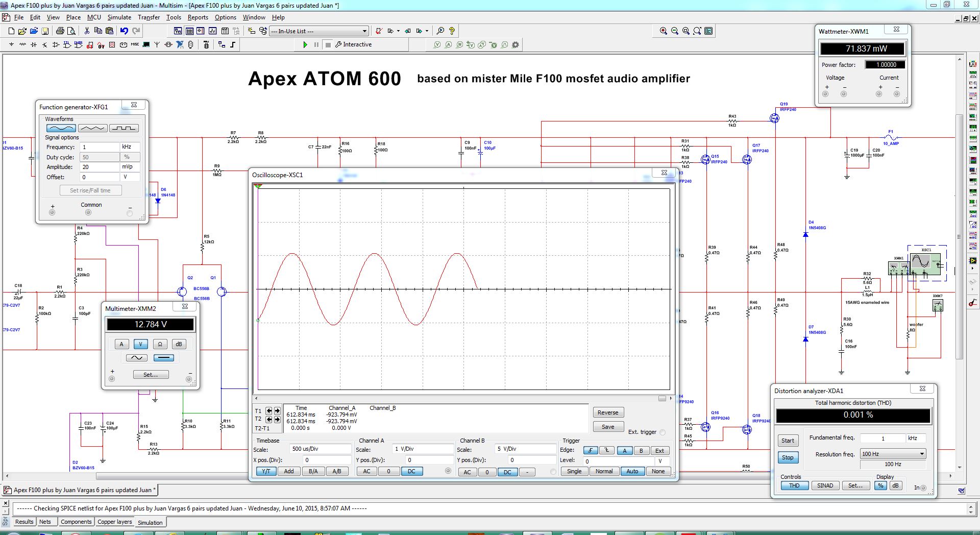Open frequency unit kHz dropdown in Function generator
Viewport: 980px width, 535px height.
pos(130,147)
